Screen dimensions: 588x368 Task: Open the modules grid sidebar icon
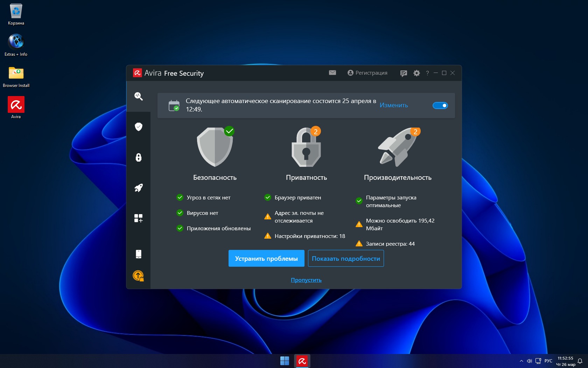tap(138, 218)
